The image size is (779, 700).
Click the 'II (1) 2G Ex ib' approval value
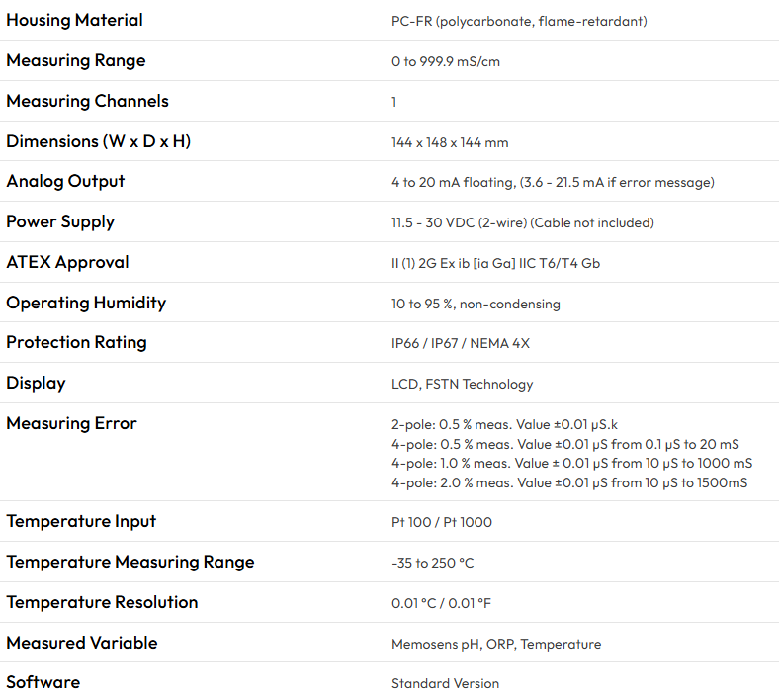(495, 263)
